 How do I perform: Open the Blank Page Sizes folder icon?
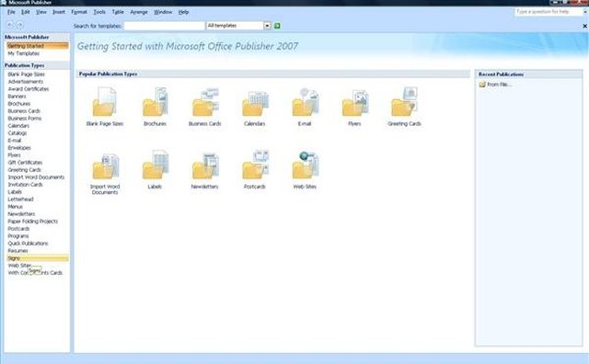tap(104, 102)
